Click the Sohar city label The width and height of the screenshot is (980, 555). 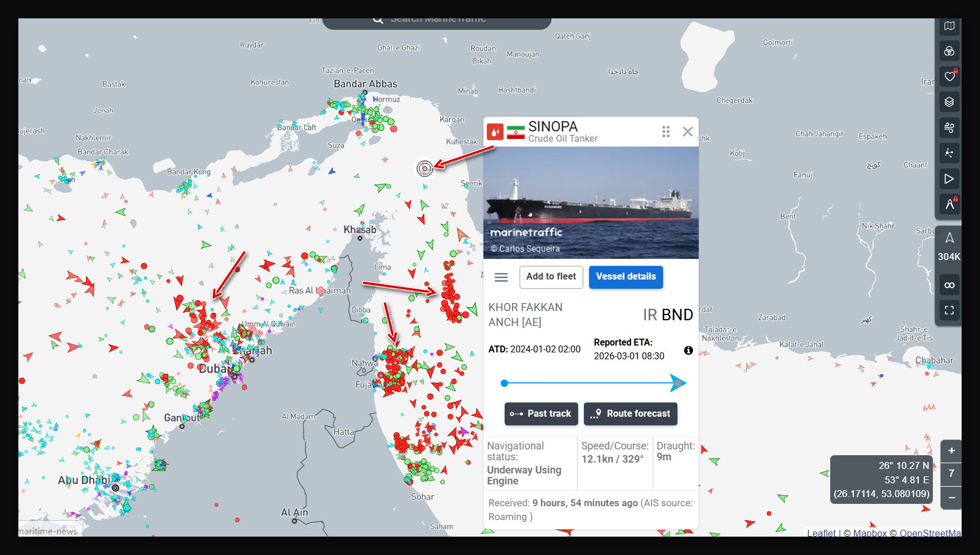423,497
